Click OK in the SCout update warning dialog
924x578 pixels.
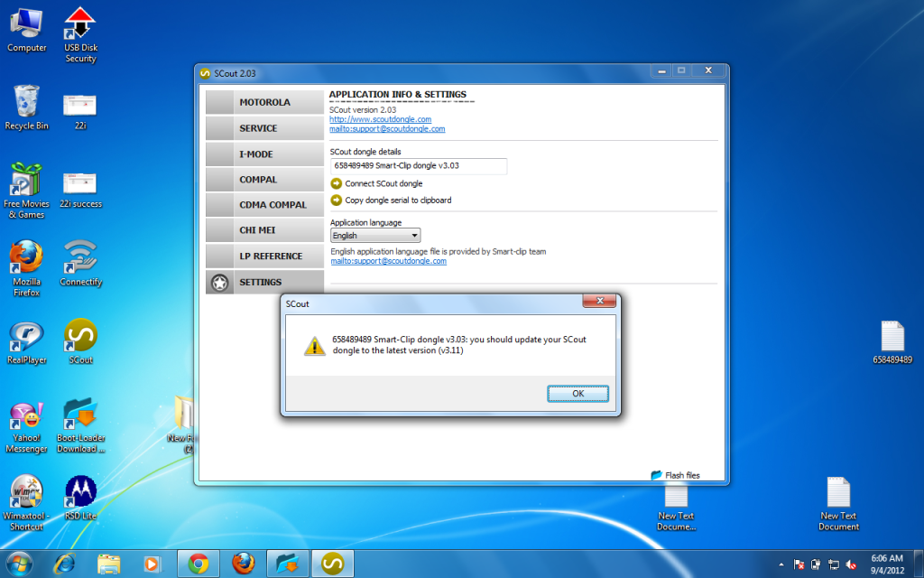[577, 394]
